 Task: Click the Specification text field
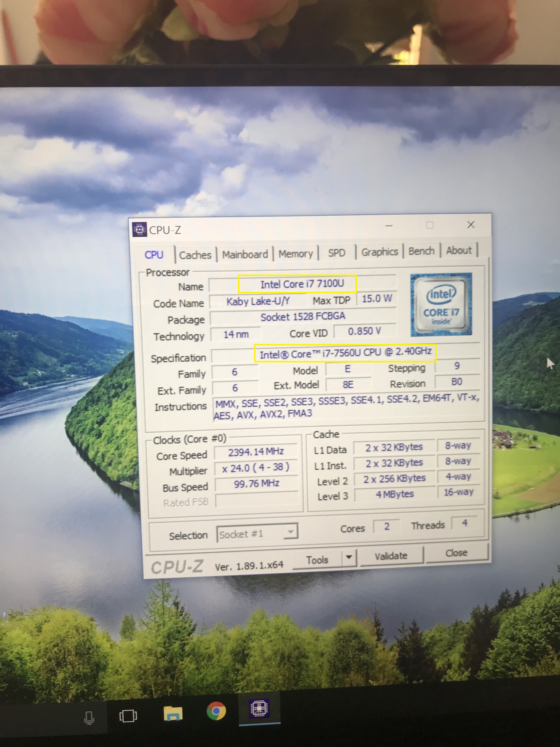[345, 353]
